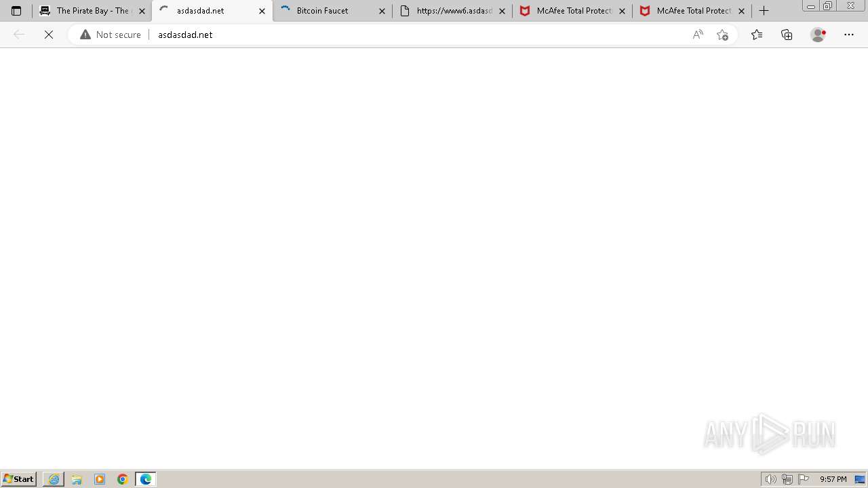Open network status tray icon
Image resolution: width=868 pixels, height=488 pixels.
[x=787, y=479]
